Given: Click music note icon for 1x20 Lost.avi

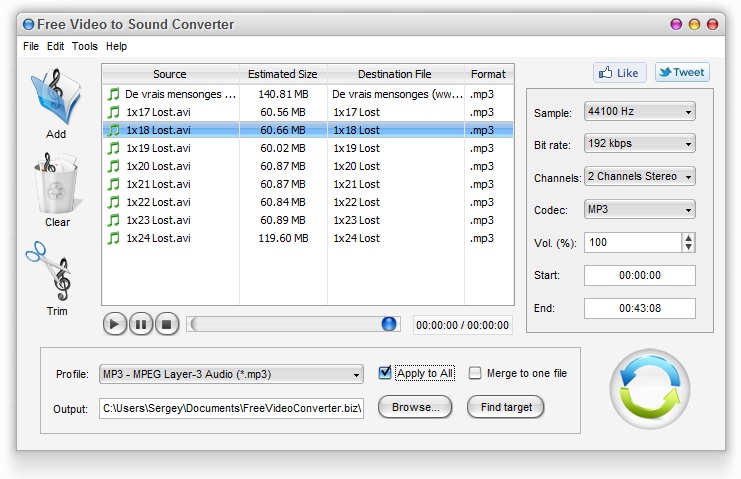Looking at the screenshot, I should coord(113,166).
